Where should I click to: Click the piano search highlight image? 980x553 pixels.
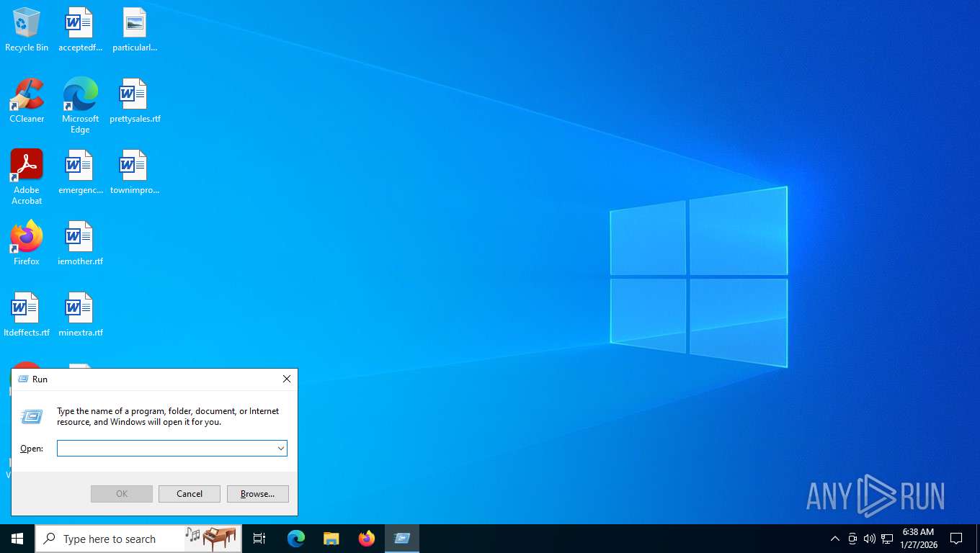[211, 538]
